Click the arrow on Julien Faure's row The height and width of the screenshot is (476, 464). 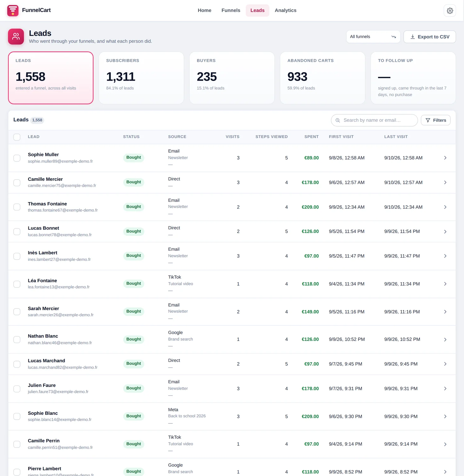(x=445, y=389)
